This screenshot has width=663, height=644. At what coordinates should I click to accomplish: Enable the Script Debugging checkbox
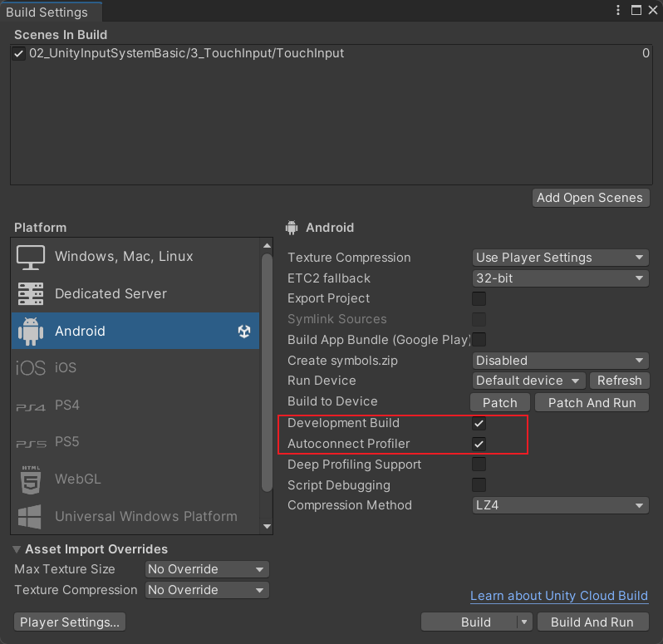point(479,485)
